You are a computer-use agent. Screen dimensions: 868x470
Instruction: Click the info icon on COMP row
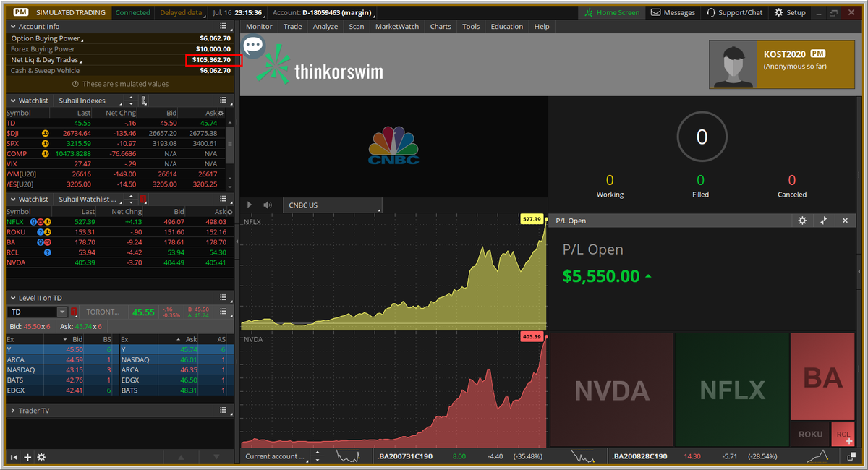click(45, 153)
